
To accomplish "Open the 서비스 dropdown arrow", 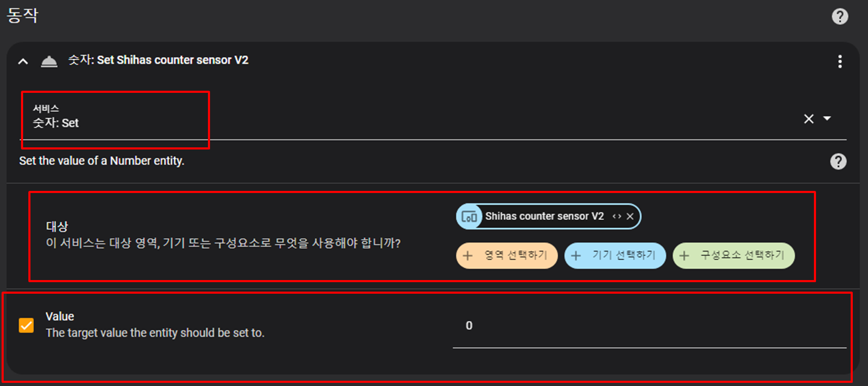I will click(x=827, y=119).
